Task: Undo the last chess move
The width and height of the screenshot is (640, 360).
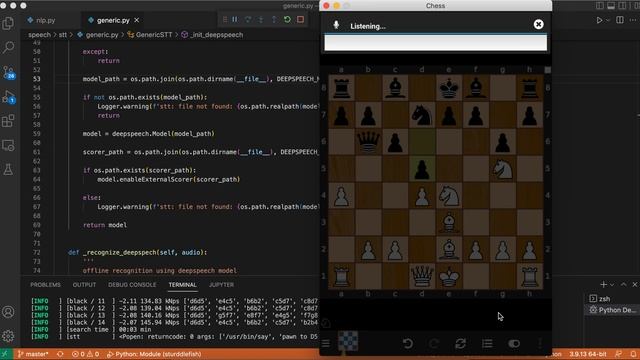Action: pyautogui.click(x=407, y=343)
